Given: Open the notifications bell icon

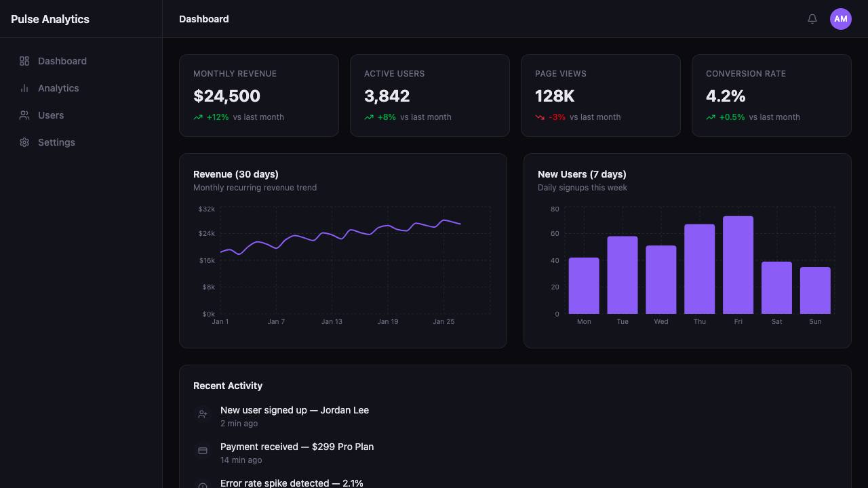Looking at the screenshot, I should coord(812,19).
